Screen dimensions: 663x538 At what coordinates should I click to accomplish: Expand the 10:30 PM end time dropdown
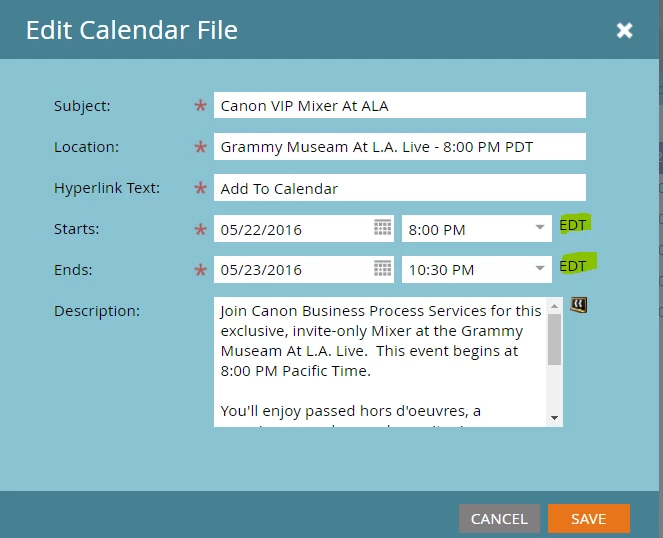[x=540, y=268]
